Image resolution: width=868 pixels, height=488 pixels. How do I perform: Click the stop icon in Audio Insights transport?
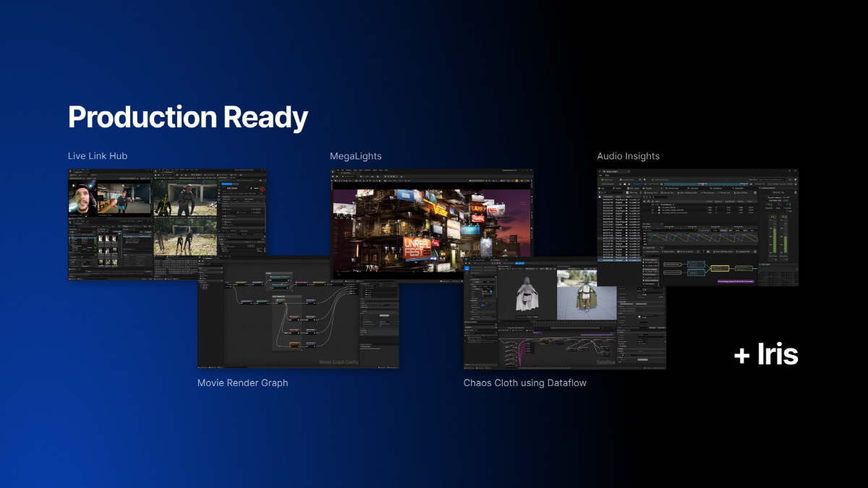625,184
